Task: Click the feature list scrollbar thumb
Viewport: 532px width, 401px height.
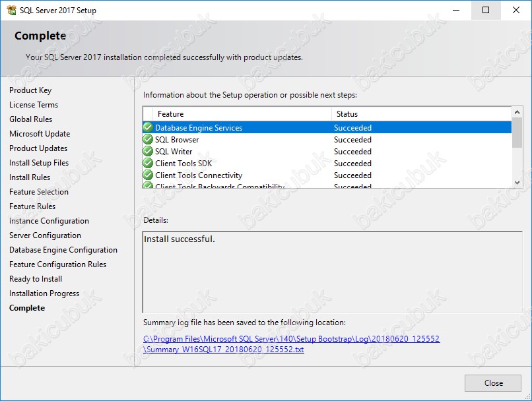Action: (x=517, y=133)
